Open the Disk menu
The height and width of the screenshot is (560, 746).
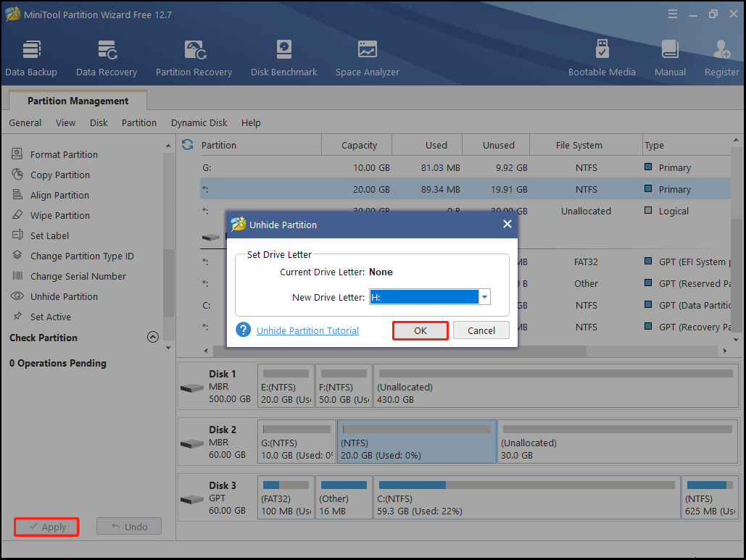point(99,122)
